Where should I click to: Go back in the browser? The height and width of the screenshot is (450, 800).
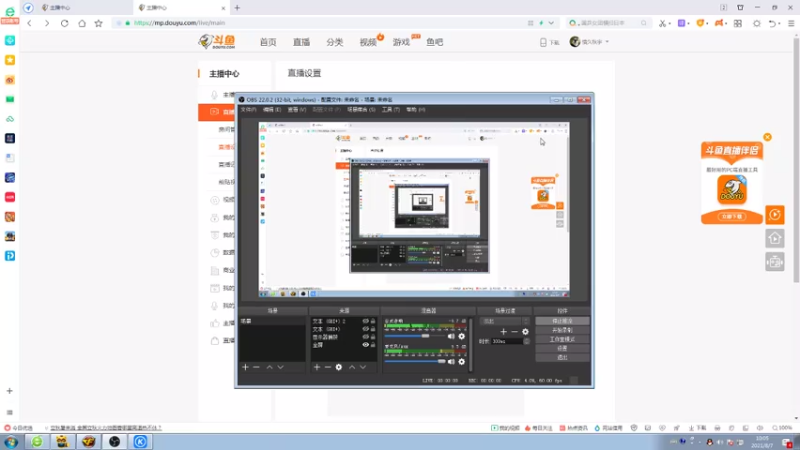click(30, 23)
